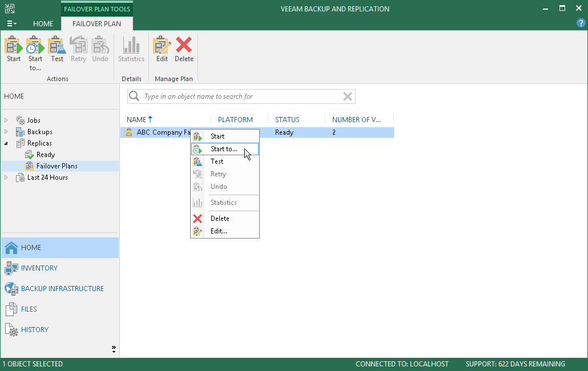Switch to the HOME ribbon tab
588x371 pixels.
point(43,23)
